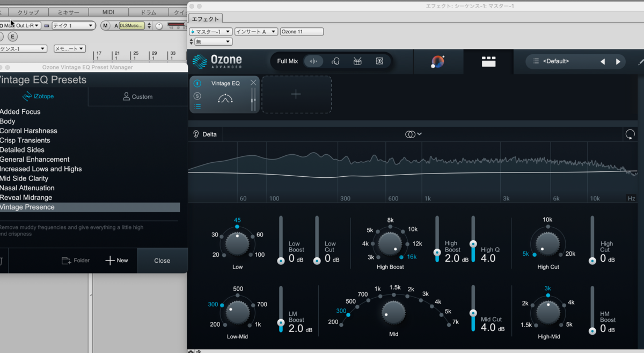Image resolution: width=644 pixels, height=353 pixels.
Task: Open the ドラム tab in DAW
Action: tap(149, 12)
